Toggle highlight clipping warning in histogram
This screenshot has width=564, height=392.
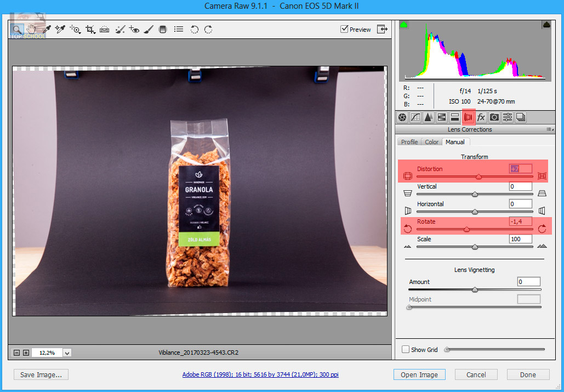coord(546,25)
